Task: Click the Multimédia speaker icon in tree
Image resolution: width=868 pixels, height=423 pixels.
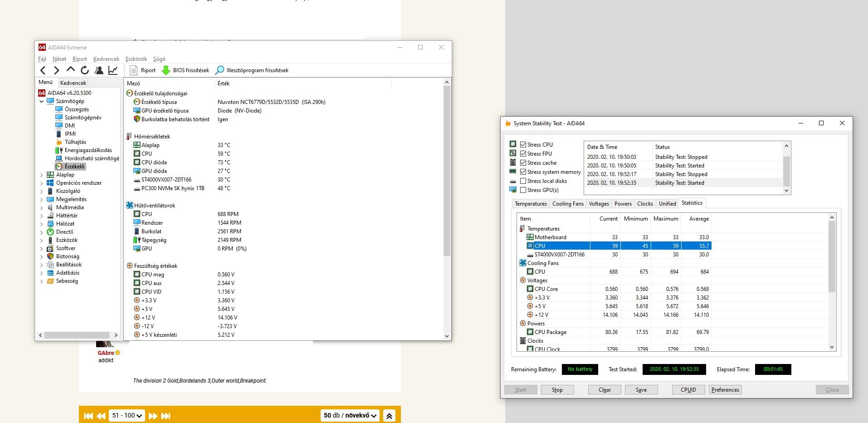Action: pyautogui.click(x=50, y=207)
